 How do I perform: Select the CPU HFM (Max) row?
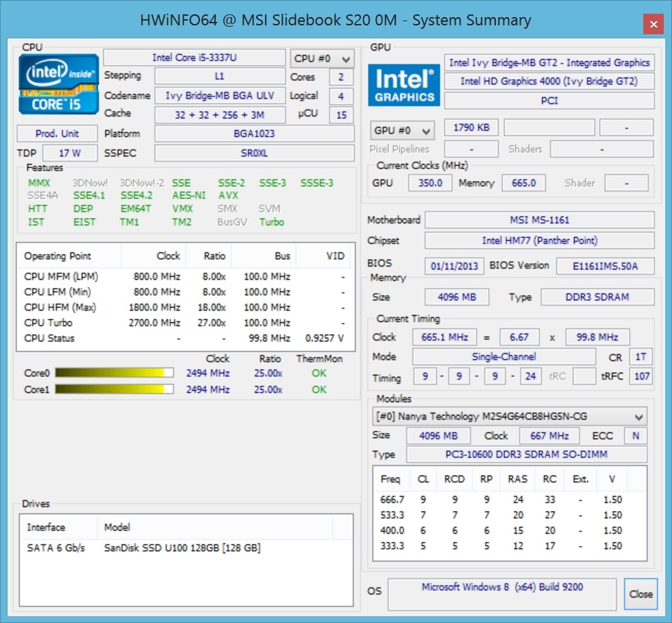(x=185, y=308)
